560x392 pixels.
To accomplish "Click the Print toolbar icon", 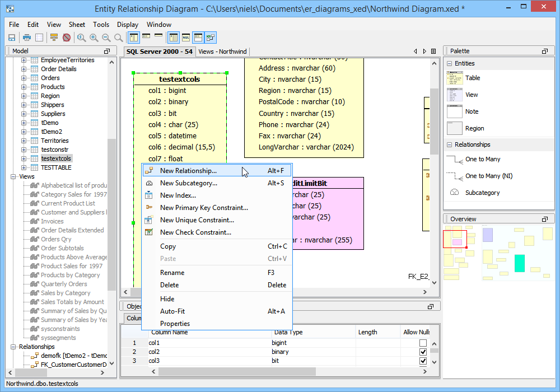I will click(26, 38).
